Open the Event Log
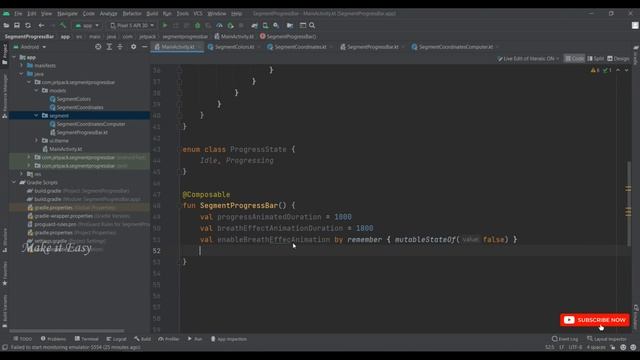The width and height of the screenshot is (640, 360). [x=565, y=339]
